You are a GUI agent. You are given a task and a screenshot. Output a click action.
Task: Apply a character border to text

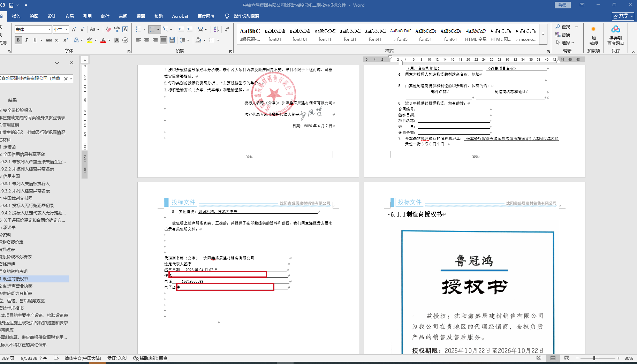click(125, 30)
